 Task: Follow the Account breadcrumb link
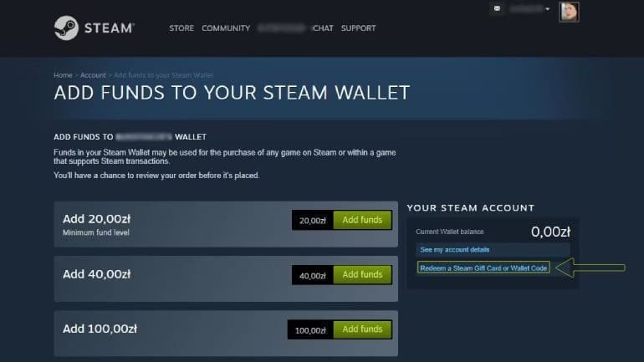[93, 75]
